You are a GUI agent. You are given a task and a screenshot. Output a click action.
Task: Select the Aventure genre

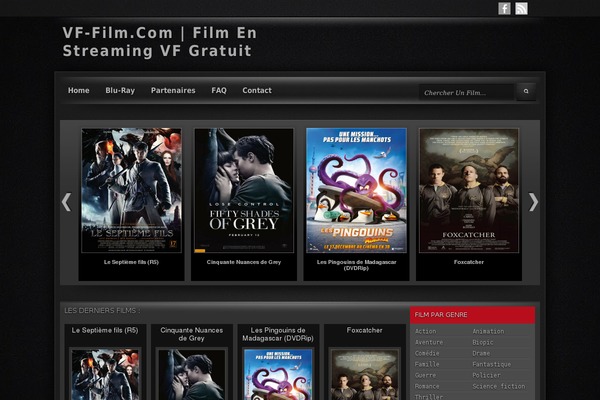pyautogui.click(x=429, y=342)
